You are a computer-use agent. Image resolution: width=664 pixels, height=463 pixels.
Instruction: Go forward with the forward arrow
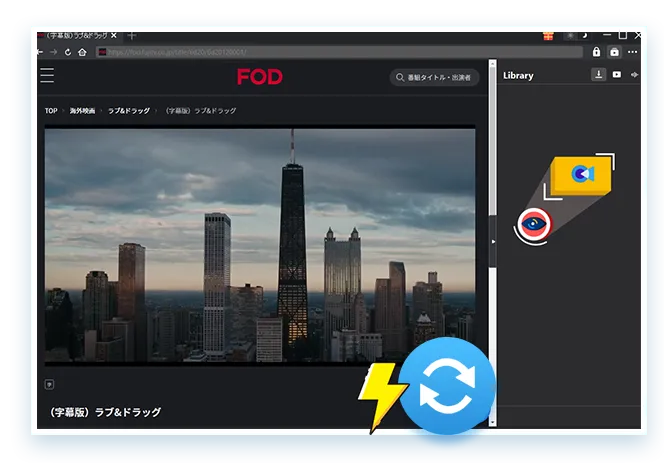tap(53, 52)
